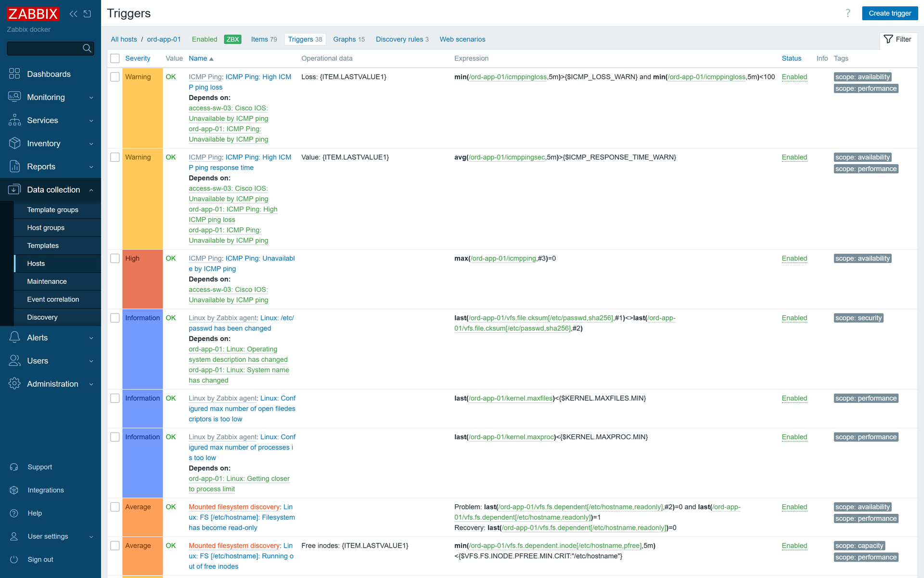Image resolution: width=924 pixels, height=578 pixels.
Task: Click the Reports chart icon
Action: point(14,166)
